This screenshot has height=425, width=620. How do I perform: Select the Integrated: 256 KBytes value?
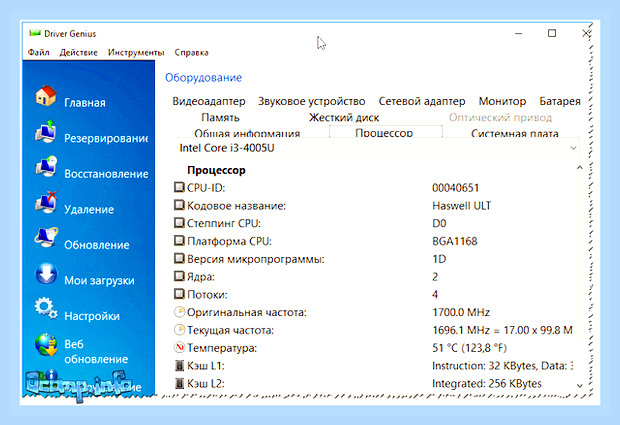click(x=487, y=383)
